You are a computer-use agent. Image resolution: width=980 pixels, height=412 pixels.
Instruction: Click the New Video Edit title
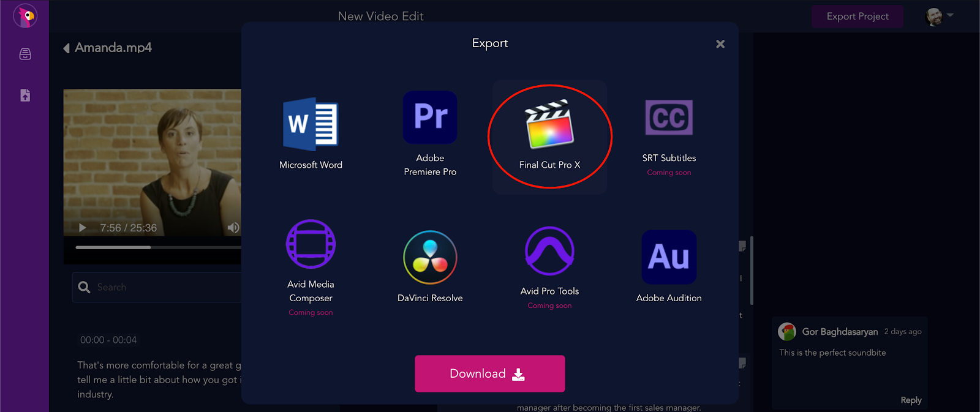(x=381, y=17)
